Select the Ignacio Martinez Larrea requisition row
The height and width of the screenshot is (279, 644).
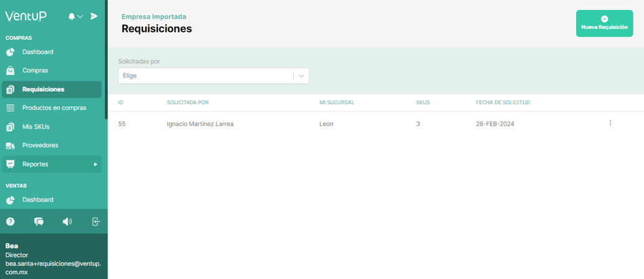pos(200,124)
